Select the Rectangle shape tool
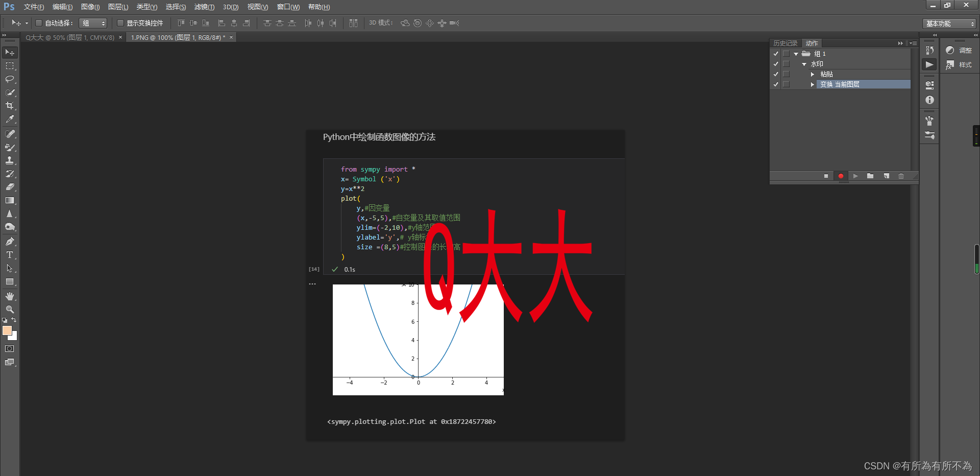 click(10, 281)
